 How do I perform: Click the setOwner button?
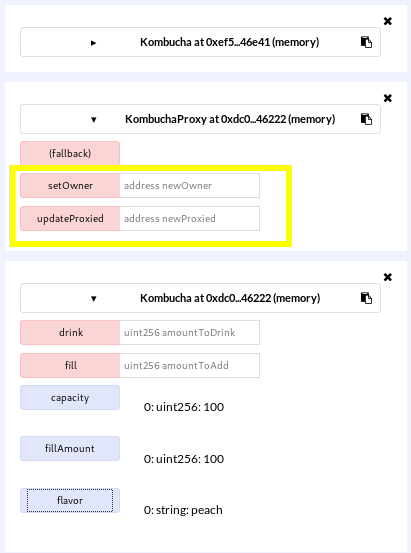point(70,185)
